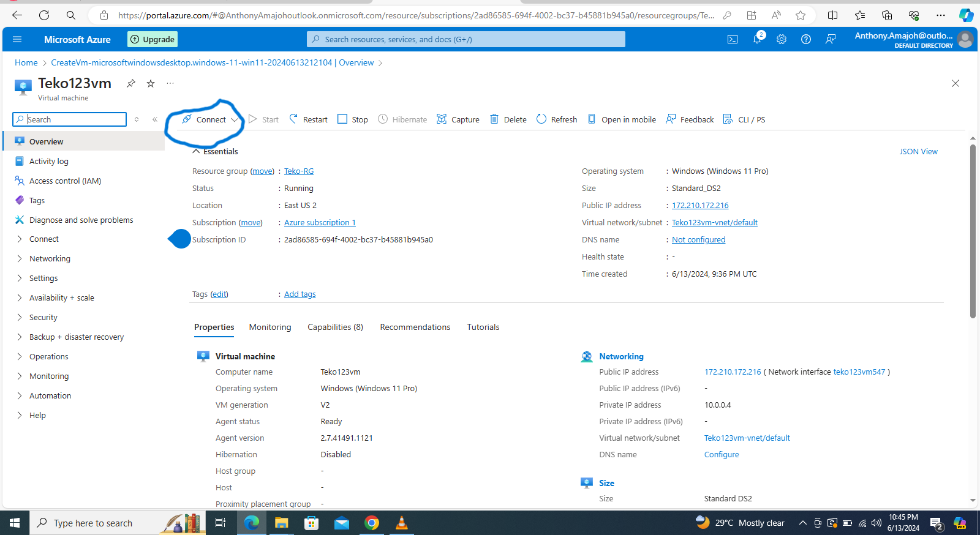Switch to the Tutorials tab

(x=483, y=327)
